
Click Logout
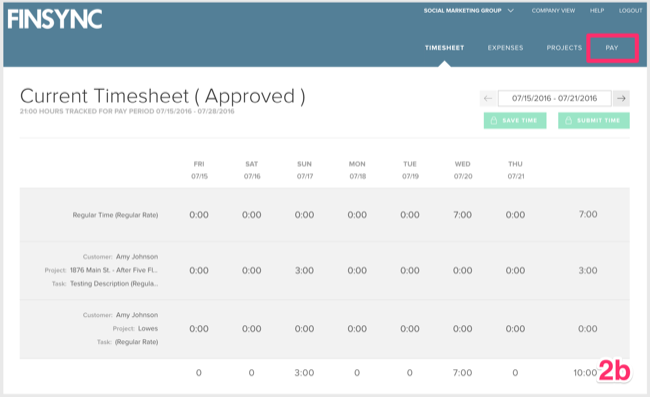tap(630, 10)
